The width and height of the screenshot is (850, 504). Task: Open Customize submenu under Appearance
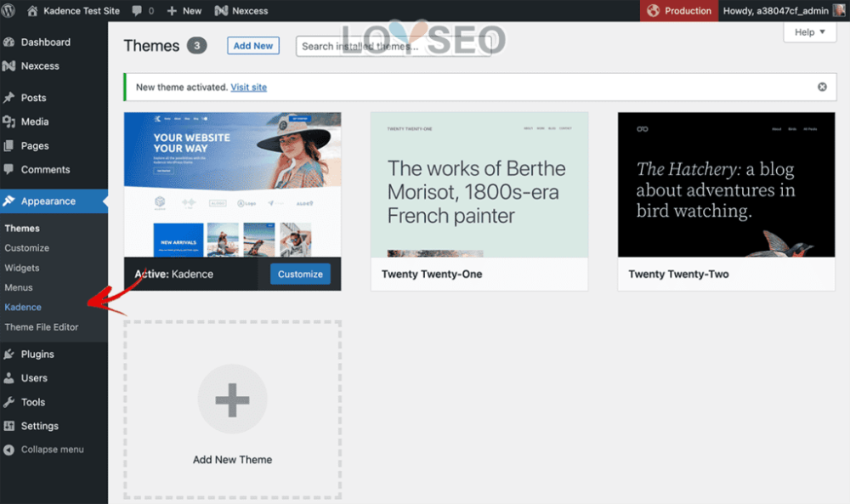27,248
